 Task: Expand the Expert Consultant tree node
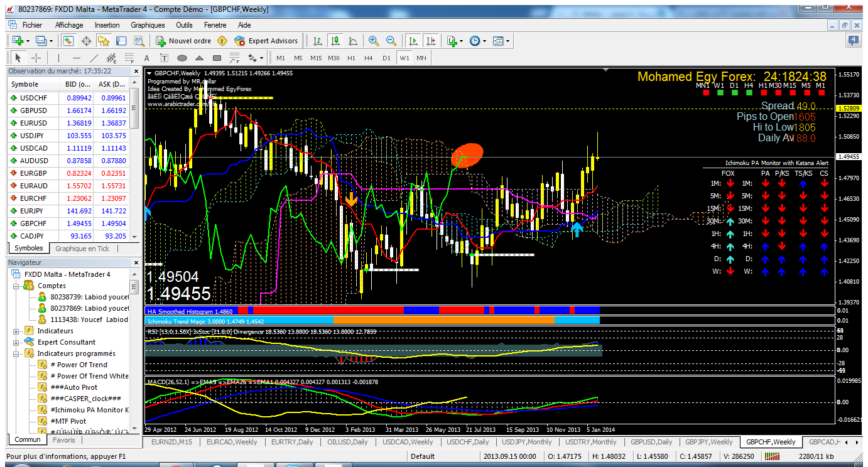pos(16,342)
